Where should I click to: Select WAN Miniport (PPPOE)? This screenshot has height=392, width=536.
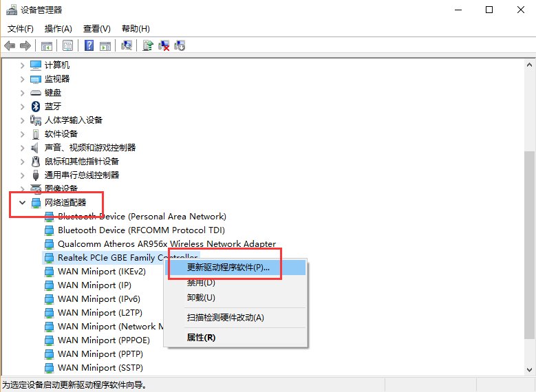pos(104,340)
